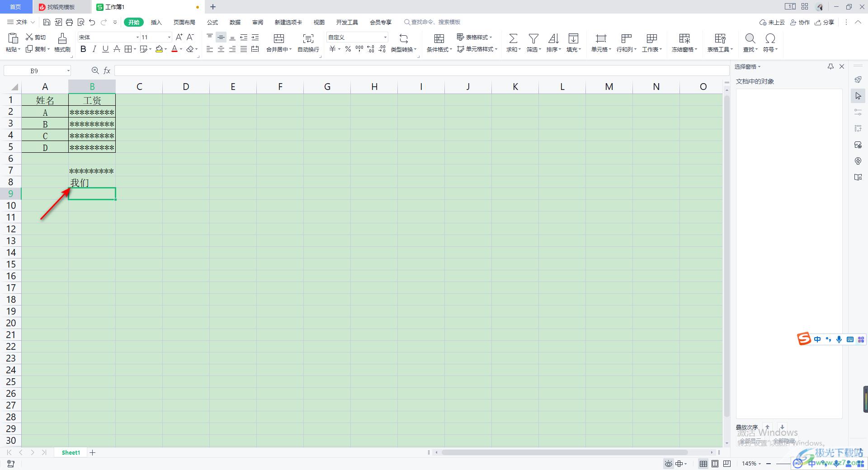Click the thousands separator (000) icon
Screen dimensions: 868x470
point(359,49)
